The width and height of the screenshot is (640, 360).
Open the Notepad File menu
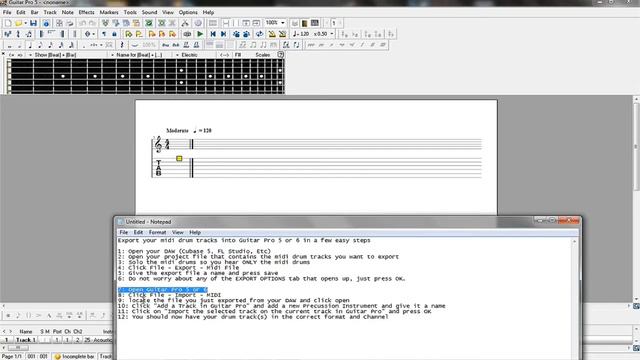(x=123, y=232)
